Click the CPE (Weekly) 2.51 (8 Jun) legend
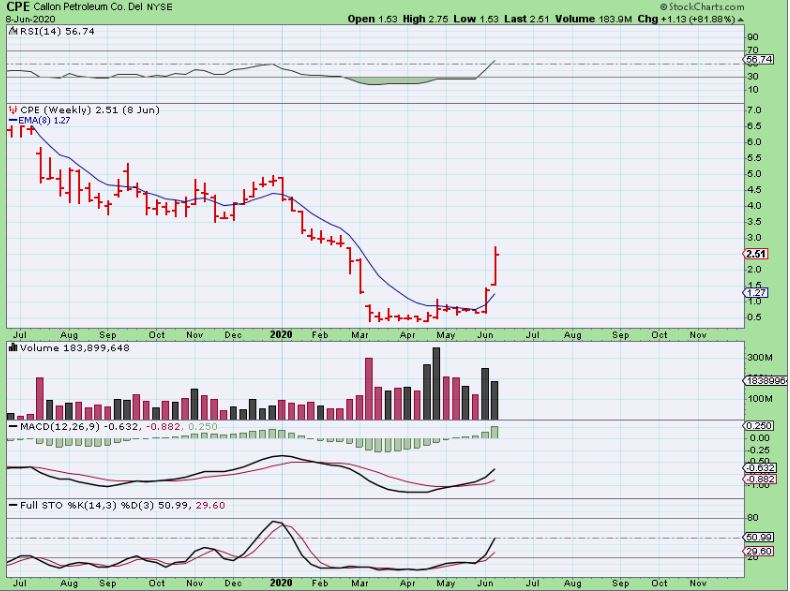Image resolution: width=790 pixels, height=591 pixels. [x=90, y=110]
